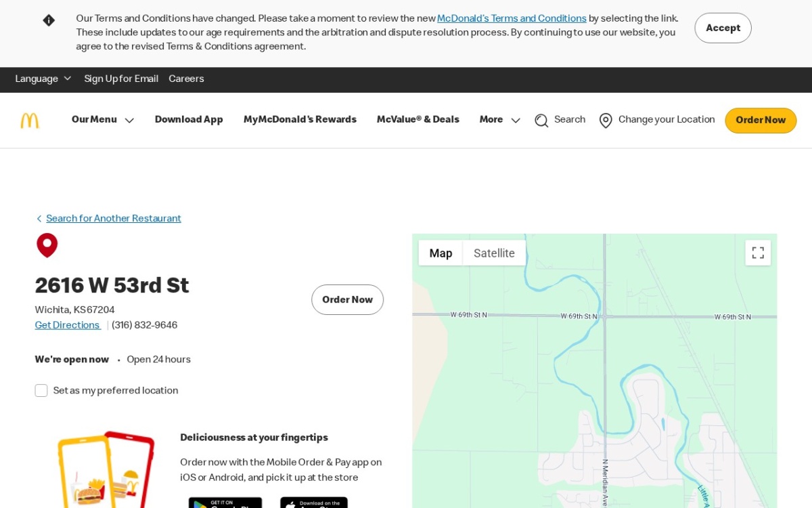The width and height of the screenshot is (812, 508).
Task: Click the Wichita, KS 67204 address text
Action: pos(75,310)
